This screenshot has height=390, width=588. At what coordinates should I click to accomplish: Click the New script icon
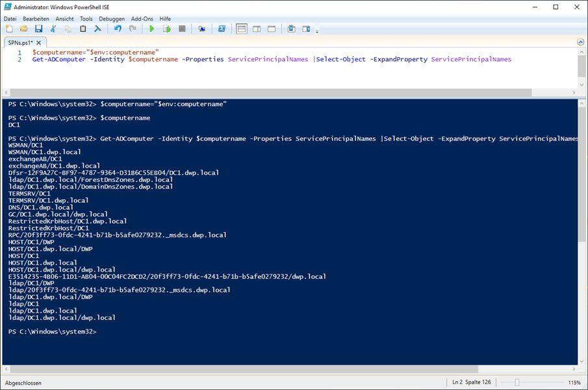[9, 29]
